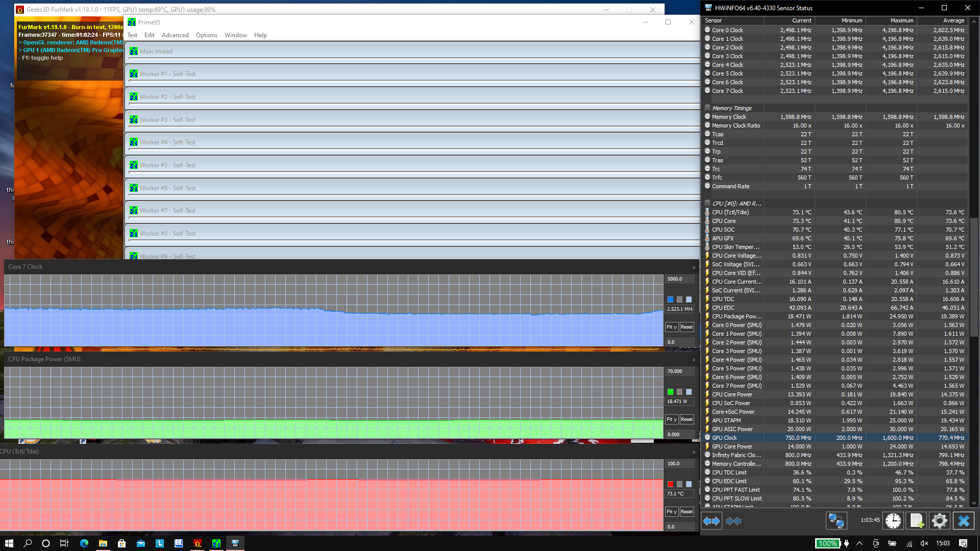Click Reset on CPU Package Power graph

pos(687,419)
